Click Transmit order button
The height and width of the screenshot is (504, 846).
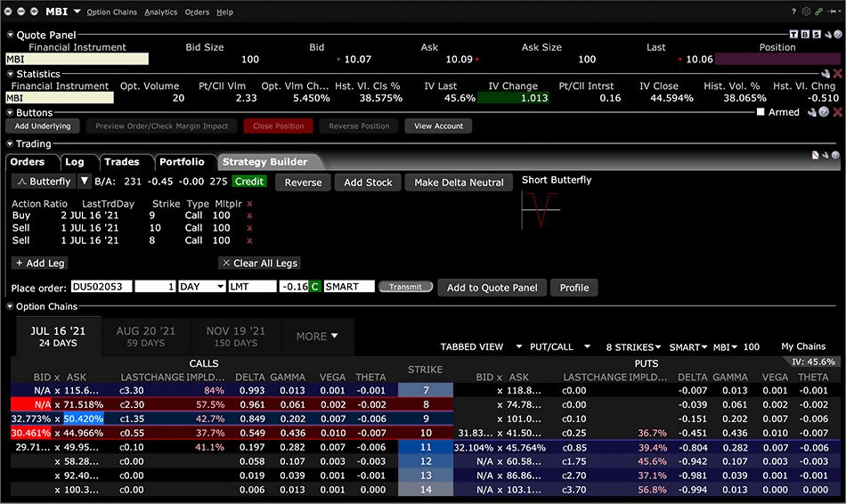point(406,287)
